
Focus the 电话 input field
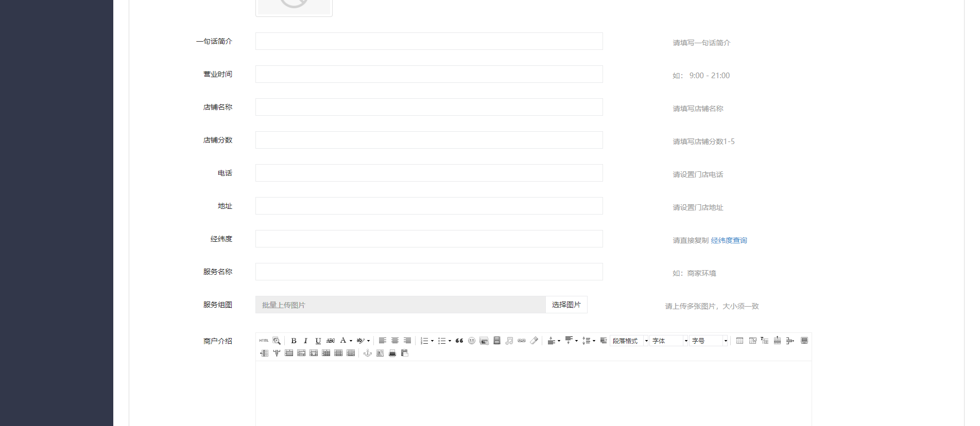(429, 173)
